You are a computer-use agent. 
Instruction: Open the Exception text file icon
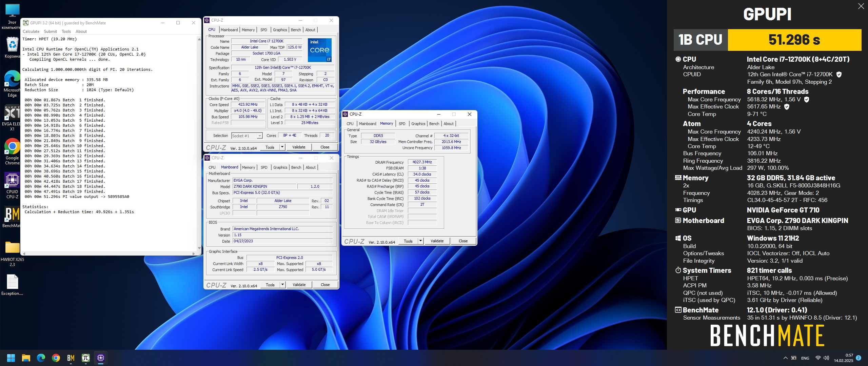[12, 285]
